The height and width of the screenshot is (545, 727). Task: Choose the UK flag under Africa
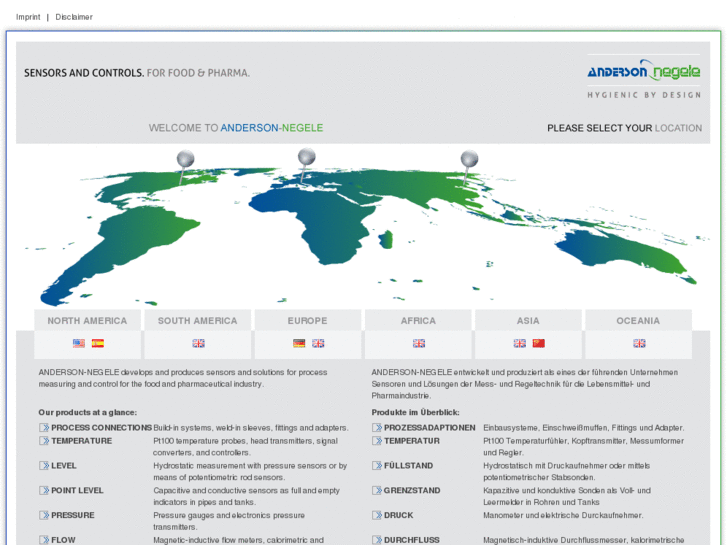click(419, 343)
